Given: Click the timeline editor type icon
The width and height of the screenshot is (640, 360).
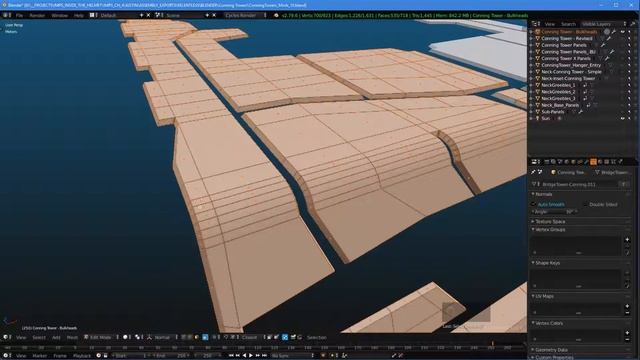Looking at the screenshot, I should click(6, 356).
